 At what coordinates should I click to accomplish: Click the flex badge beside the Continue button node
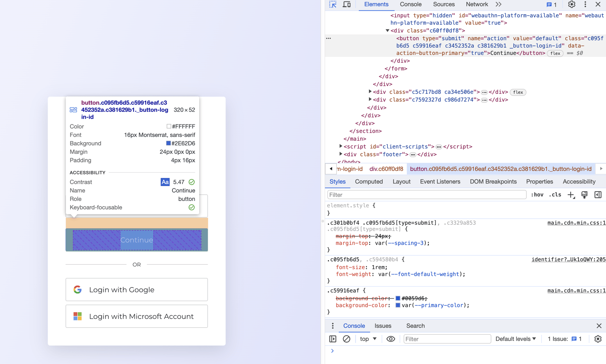point(555,53)
